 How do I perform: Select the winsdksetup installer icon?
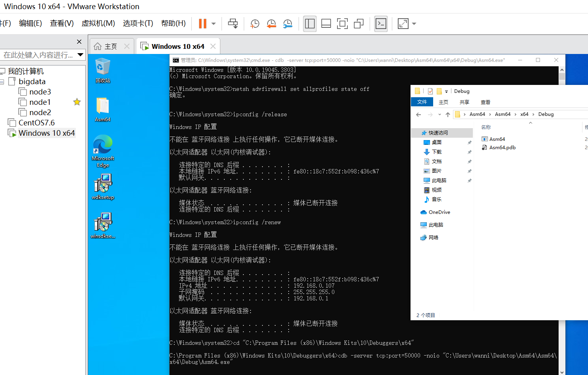(103, 226)
